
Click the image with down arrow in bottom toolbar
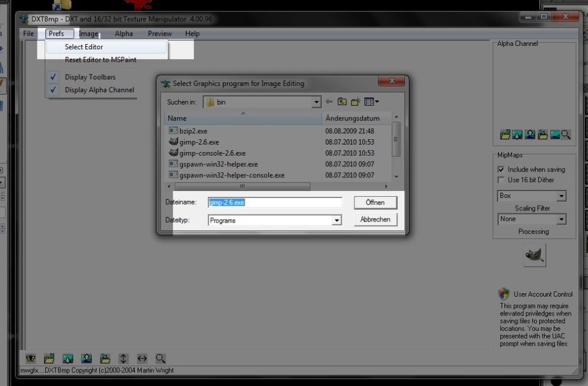pos(68,358)
